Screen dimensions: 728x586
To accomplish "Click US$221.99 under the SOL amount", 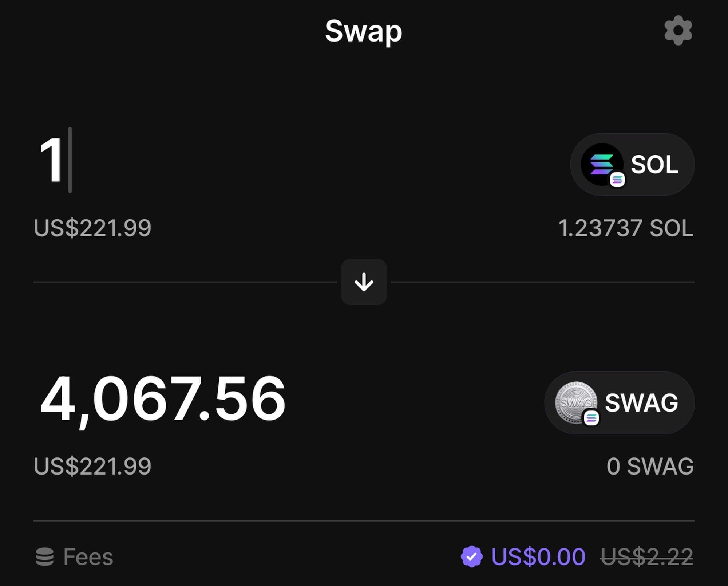I will click(x=92, y=228).
